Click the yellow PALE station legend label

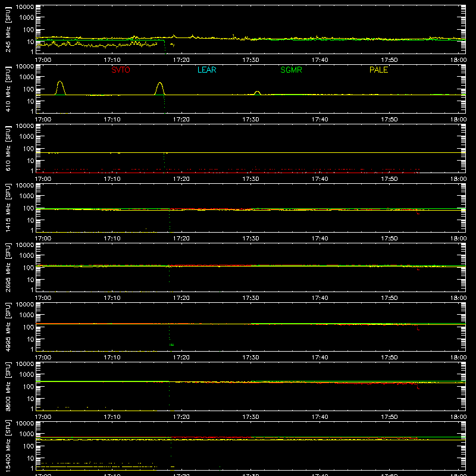(x=378, y=70)
